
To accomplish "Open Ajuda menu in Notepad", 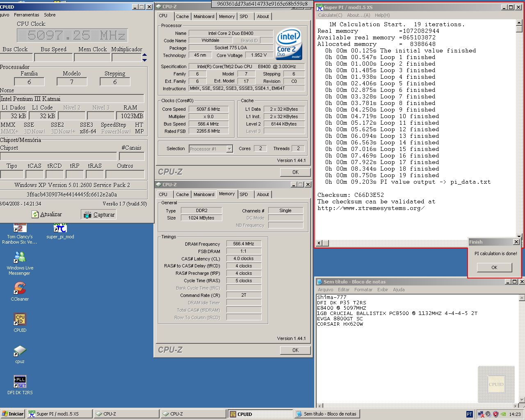I will (x=399, y=290).
